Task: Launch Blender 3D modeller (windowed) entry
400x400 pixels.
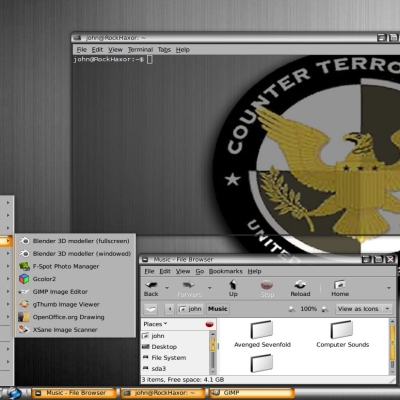Action: click(x=75, y=254)
